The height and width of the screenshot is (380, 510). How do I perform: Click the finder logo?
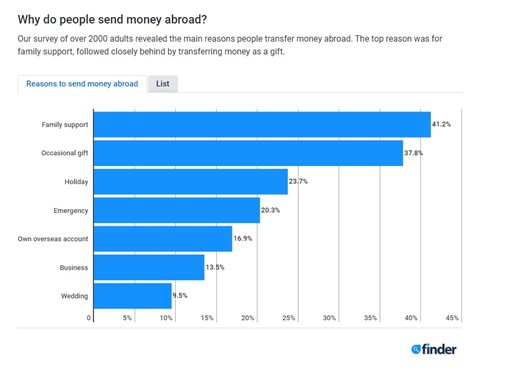click(434, 349)
